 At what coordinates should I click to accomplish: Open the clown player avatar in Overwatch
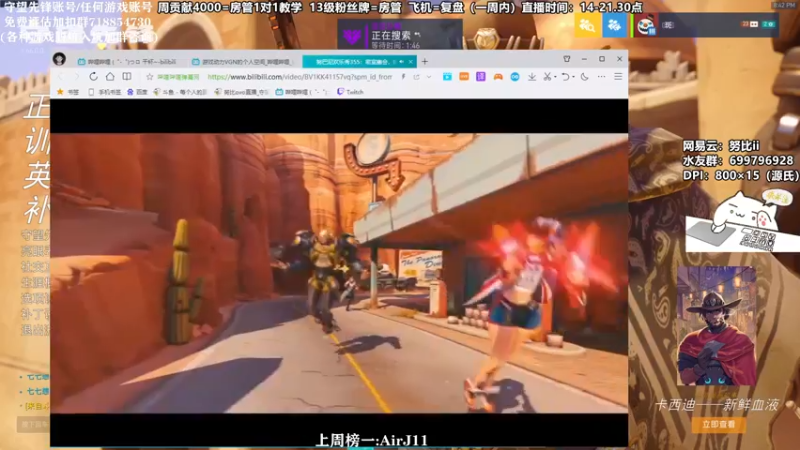645,25
